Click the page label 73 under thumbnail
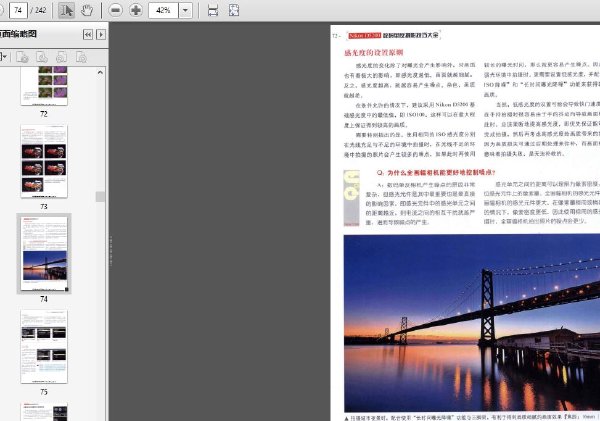 pyautogui.click(x=44, y=206)
